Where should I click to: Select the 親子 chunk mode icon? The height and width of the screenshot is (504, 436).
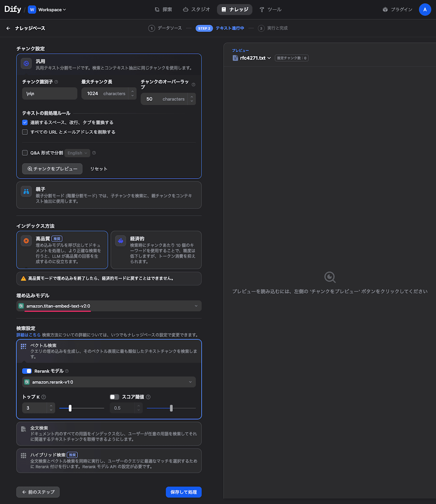pos(26,191)
